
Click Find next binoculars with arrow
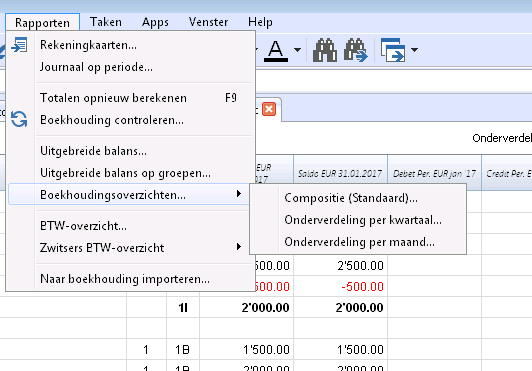click(356, 50)
